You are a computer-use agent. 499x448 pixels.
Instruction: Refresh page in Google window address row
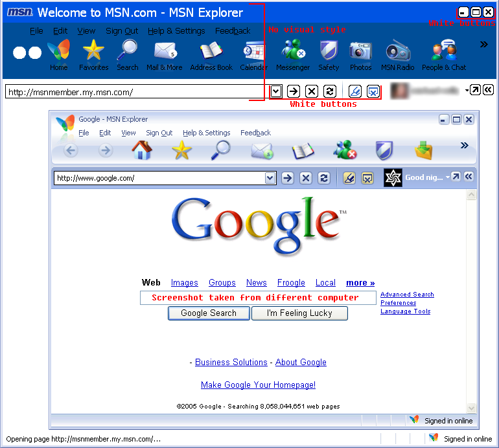pos(323,178)
